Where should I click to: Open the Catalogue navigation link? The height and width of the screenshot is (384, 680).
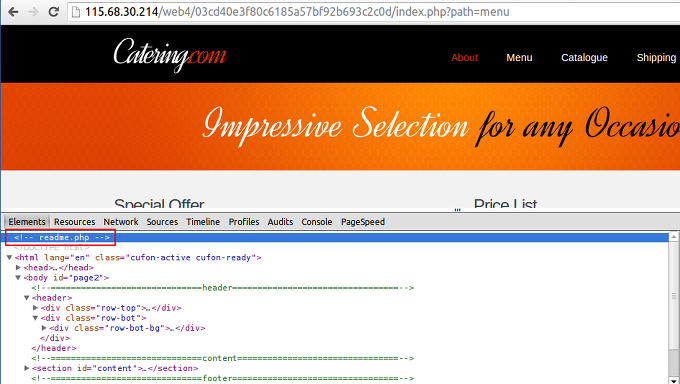point(584,58)
